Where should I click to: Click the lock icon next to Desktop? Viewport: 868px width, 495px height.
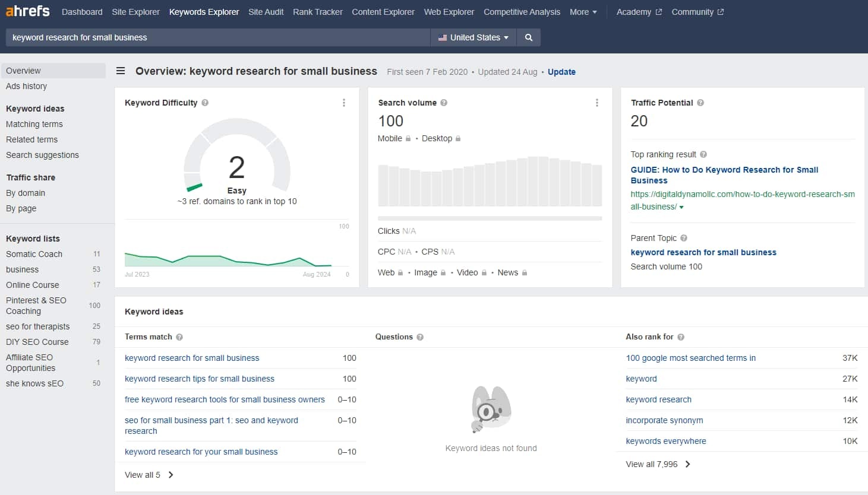pos(458,139)
